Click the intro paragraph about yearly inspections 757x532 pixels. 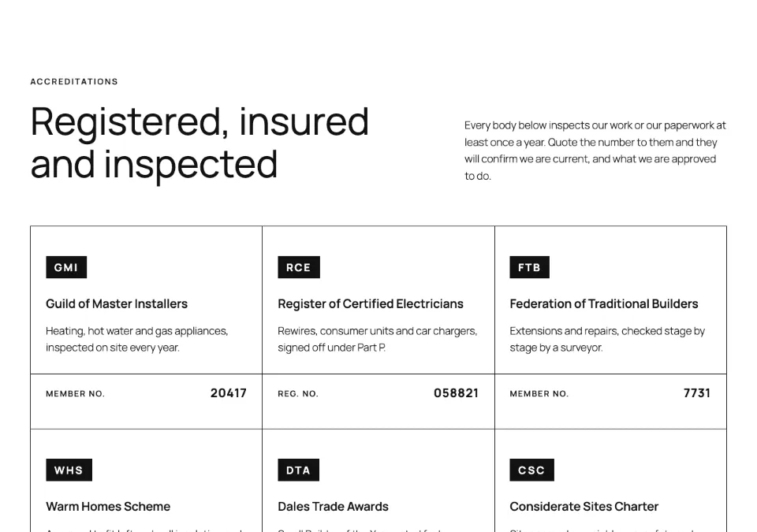(595, 151)
